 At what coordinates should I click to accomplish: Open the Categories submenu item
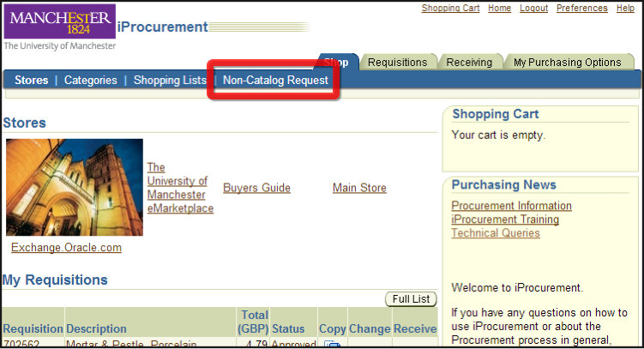[90, 80]
